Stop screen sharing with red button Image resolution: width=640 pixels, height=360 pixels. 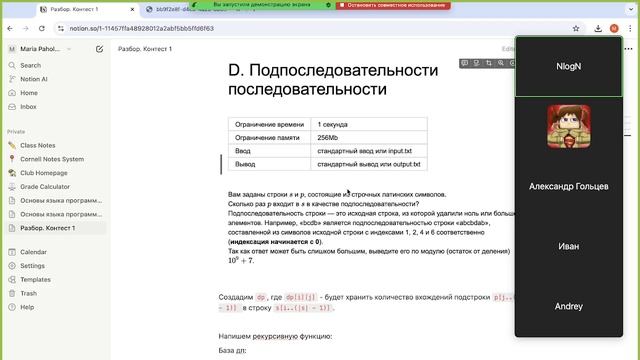coord(393,5)
